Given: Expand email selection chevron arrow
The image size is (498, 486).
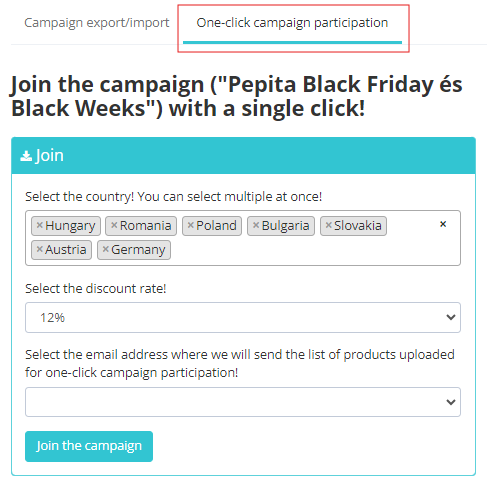Looking at the screenshot, I should coord(451,402).
